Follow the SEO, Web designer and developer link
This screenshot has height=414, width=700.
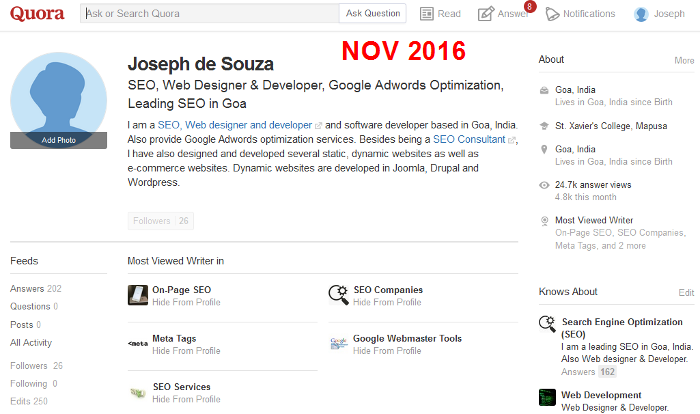tap(235, 125)
